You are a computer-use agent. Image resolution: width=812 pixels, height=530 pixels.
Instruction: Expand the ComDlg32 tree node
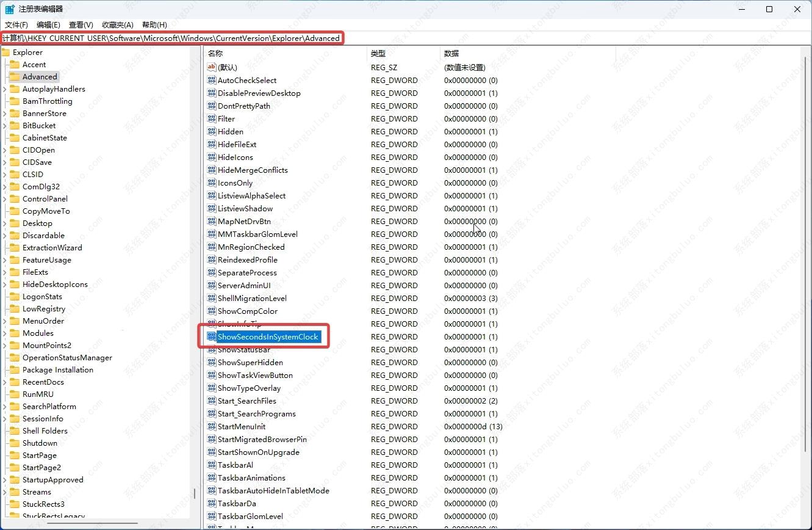[5, 187]
